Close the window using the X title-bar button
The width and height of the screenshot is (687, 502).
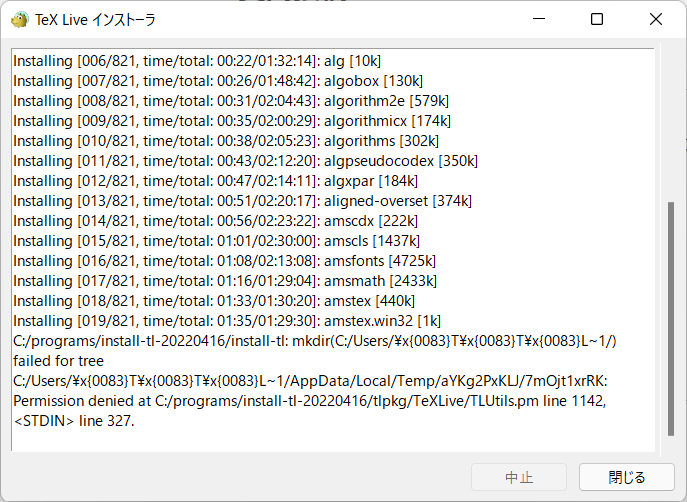click(655, 19)
